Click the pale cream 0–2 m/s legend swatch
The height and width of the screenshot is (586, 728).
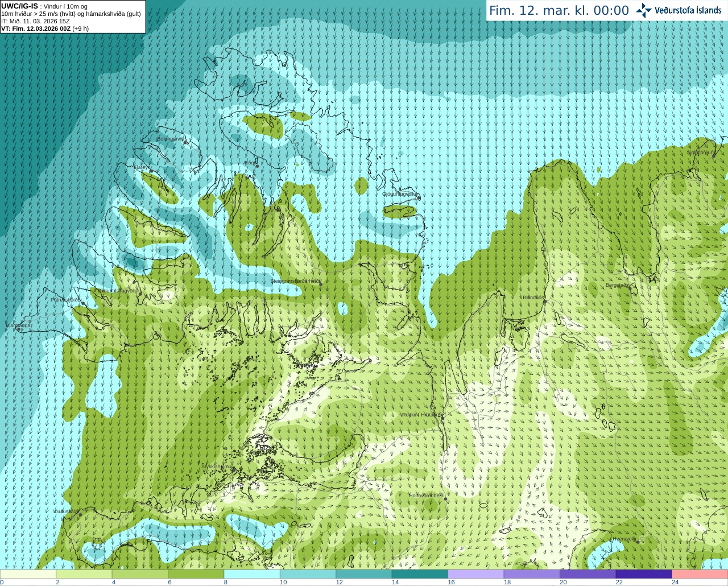tap(28, 574)
